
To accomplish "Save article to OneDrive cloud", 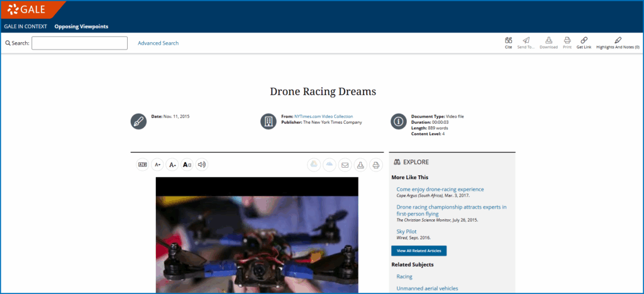I will coord(329,165).
